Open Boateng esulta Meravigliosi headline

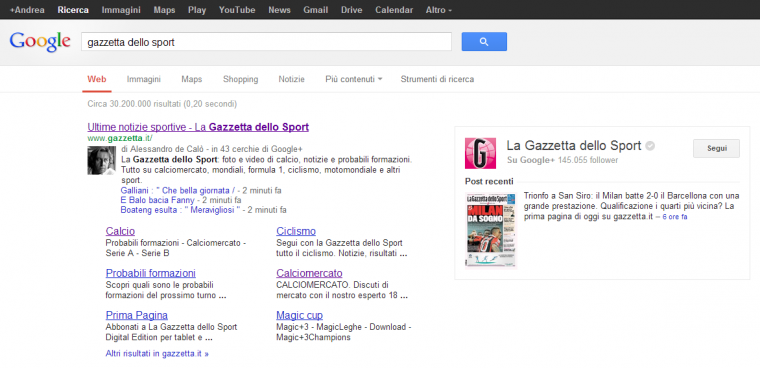tap(180, 210)
